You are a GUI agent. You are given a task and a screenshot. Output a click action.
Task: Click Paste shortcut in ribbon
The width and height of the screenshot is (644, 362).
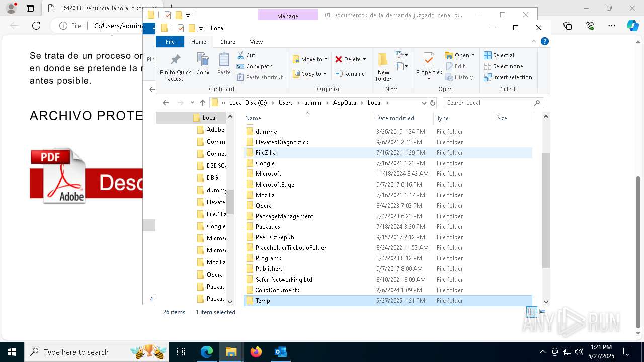[x=260, y=77]
